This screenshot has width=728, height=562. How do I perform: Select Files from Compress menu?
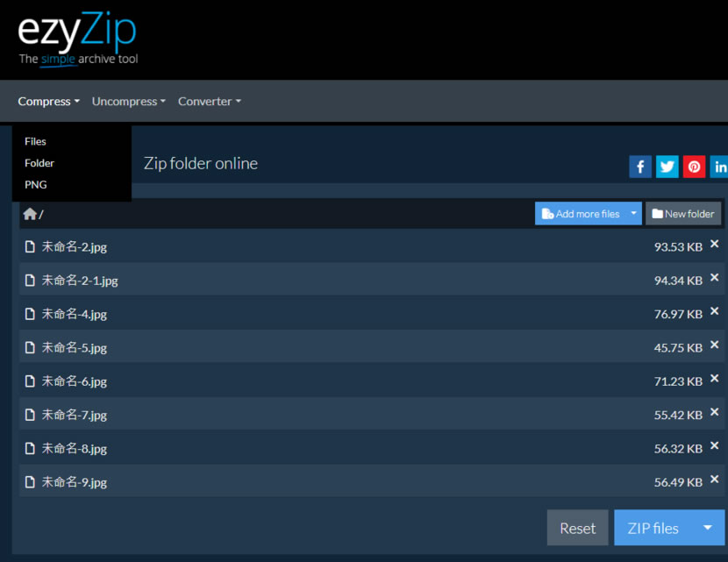[36, 141]
